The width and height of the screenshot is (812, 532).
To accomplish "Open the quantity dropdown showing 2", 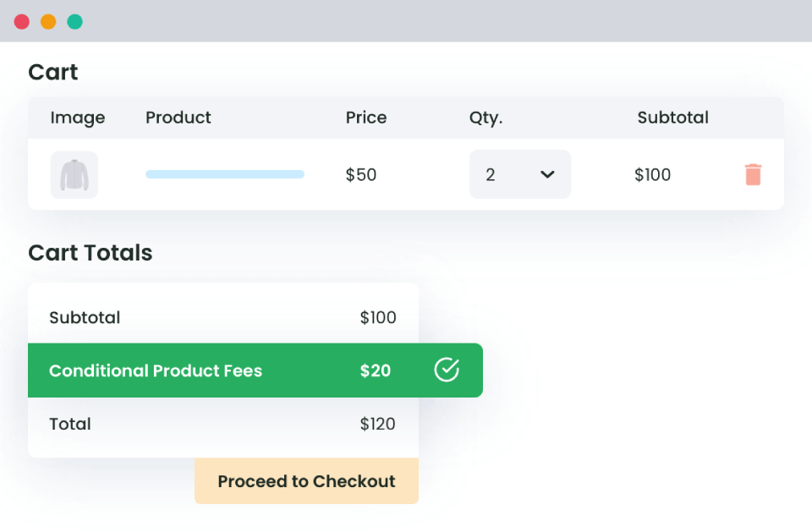I will click(520, 174).
